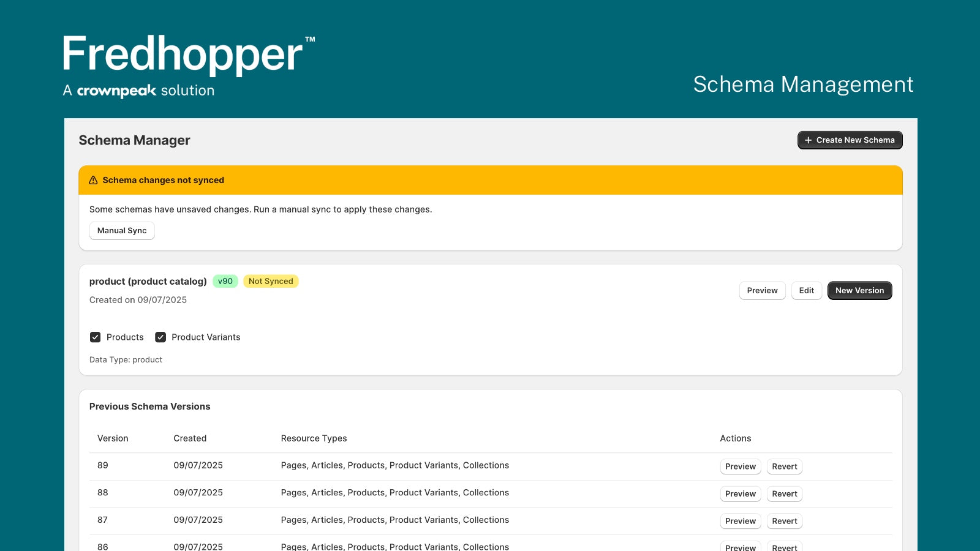Click the created date of version 89
Viewport: 980px width, 551px height.
tap(198, 465)
